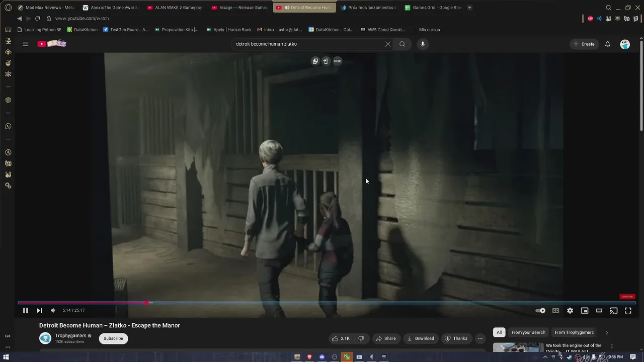Open Windows Start menu
Viewport: 644px width, 362px height.
point(7,357)
